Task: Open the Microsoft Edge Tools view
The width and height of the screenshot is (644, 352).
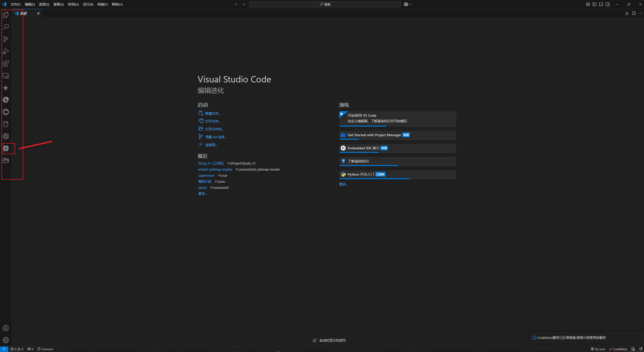Action: click(6, 100)
